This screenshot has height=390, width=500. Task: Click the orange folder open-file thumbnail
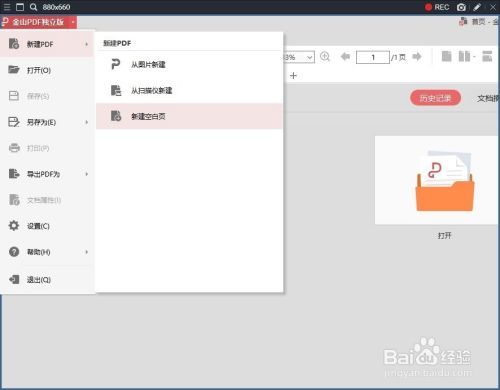click(444, 181)
